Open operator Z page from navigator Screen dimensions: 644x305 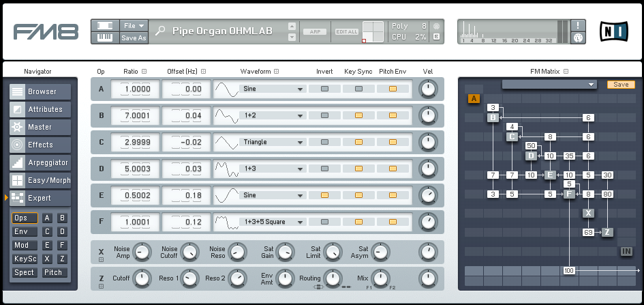[x=62, y=259]
